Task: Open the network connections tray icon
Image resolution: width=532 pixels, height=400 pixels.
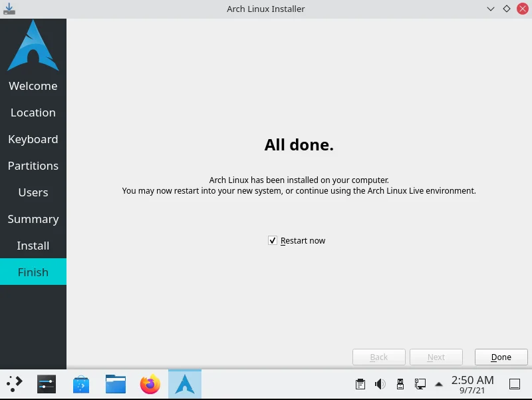Action: (x=420, y=384)
